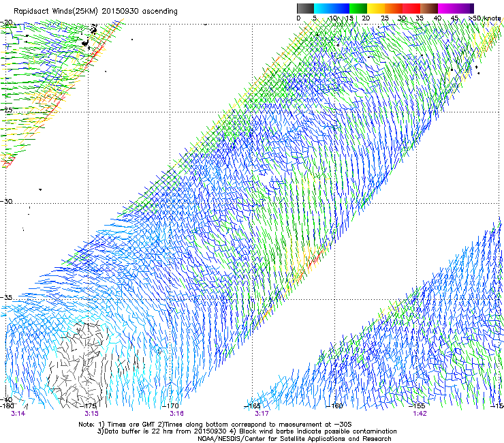This screenshot has height=443, width=504.
Task: Click the '>50 knots' legend label
Action: (x=485, y=18)
